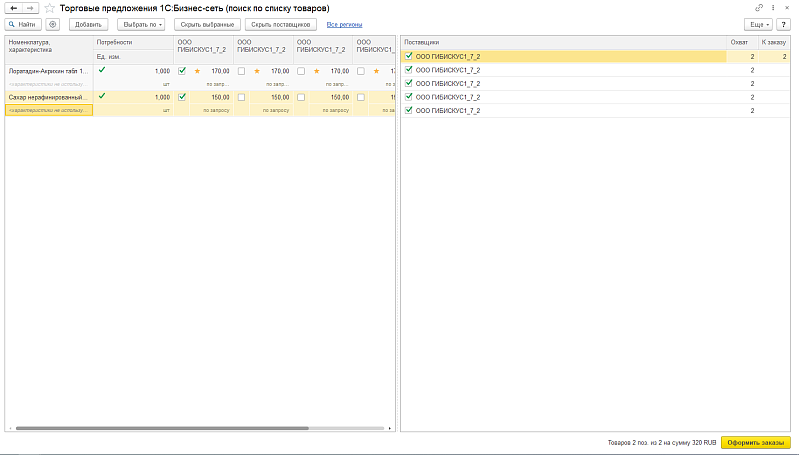Click the Оформить заказы button
The height and width of the screenshot is (455, 799).
(x=755, y=442)
